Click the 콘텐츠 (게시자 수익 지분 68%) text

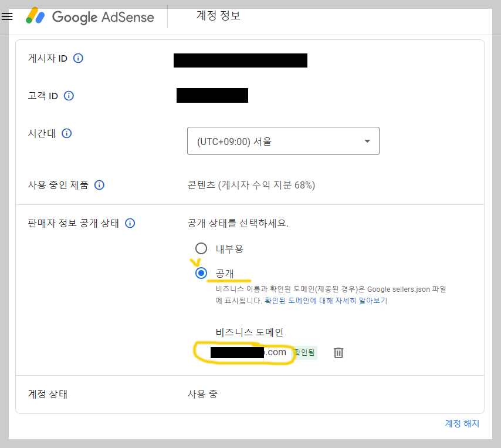pyautogui.click(x=251, y=185)
